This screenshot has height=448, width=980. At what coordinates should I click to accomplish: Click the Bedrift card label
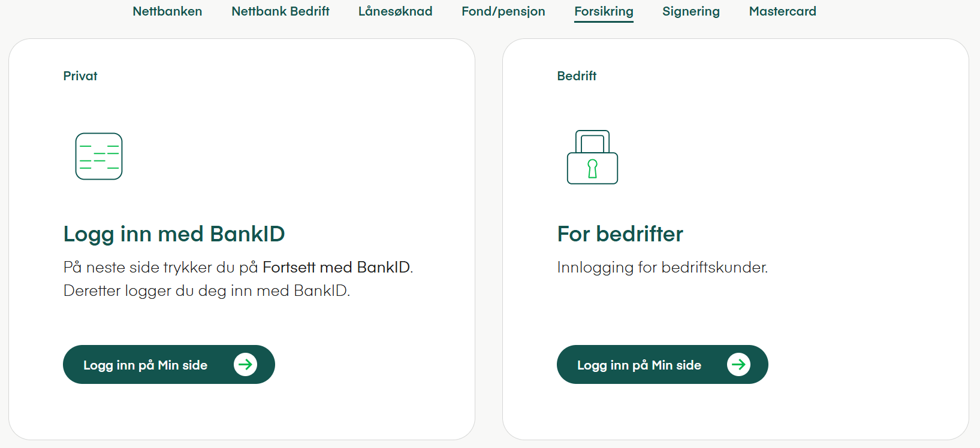tap(577, 76)
